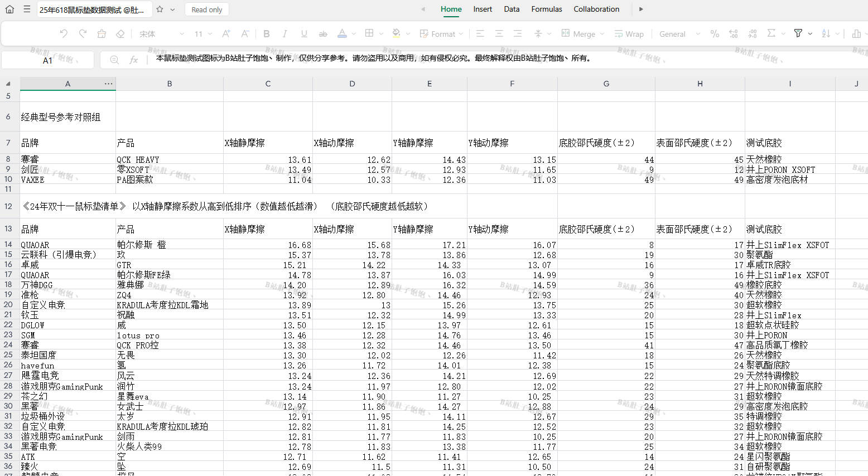
Task: Click cell with QCK HEAVY
Action: click(170, 159)
